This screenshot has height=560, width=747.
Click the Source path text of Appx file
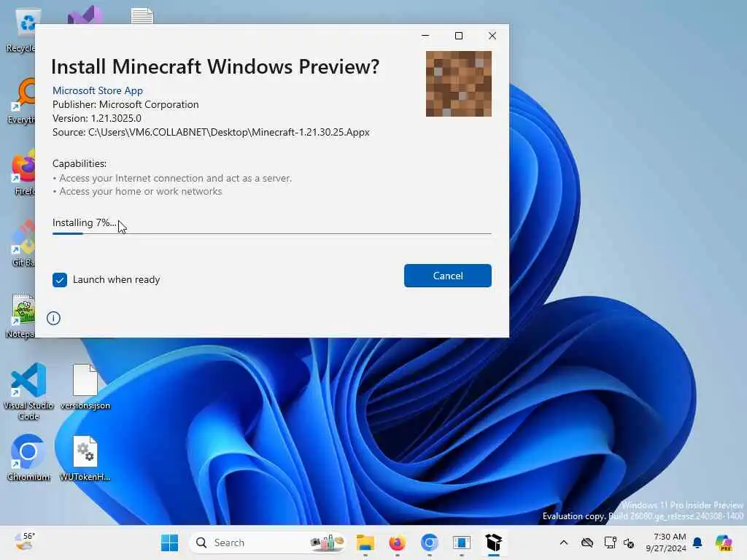[211, 132]
